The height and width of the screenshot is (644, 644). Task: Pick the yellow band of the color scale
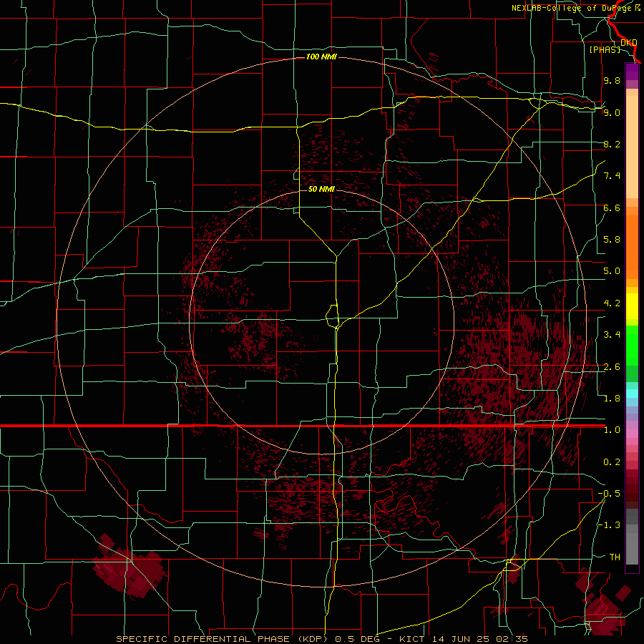click(632, 306)
